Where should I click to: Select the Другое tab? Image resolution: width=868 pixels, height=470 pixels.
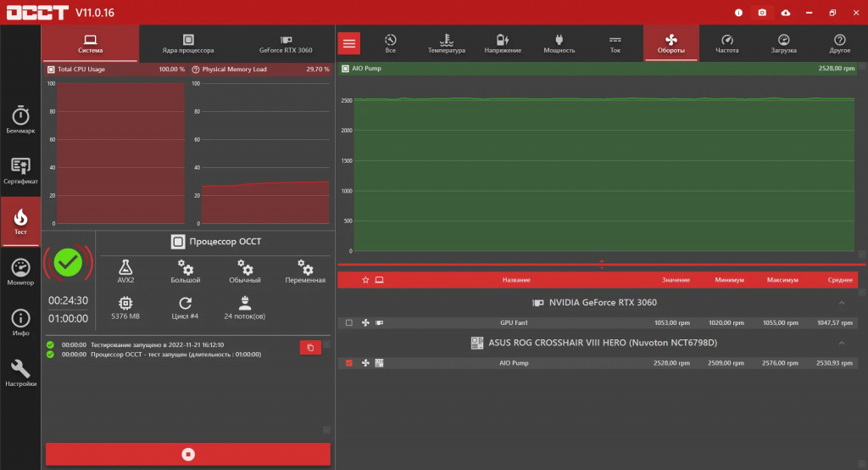click(840, 43)
